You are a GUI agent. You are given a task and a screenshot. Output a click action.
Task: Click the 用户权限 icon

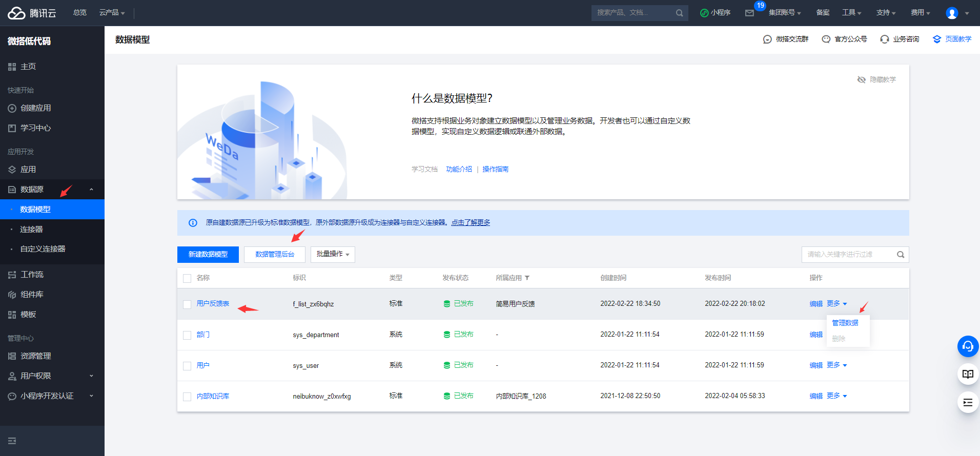pyautogui.click(x=12, y=376)
